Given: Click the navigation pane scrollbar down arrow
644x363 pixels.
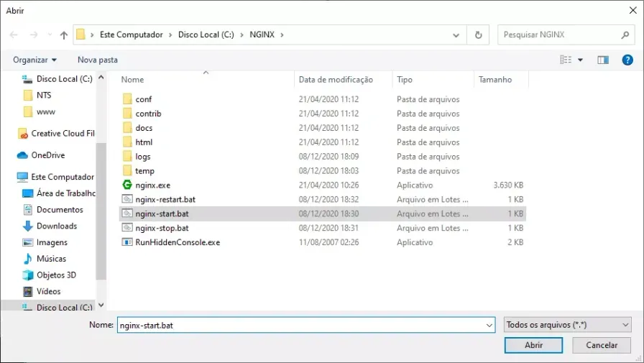Looking at the screenshot, I should pos(101,305).
